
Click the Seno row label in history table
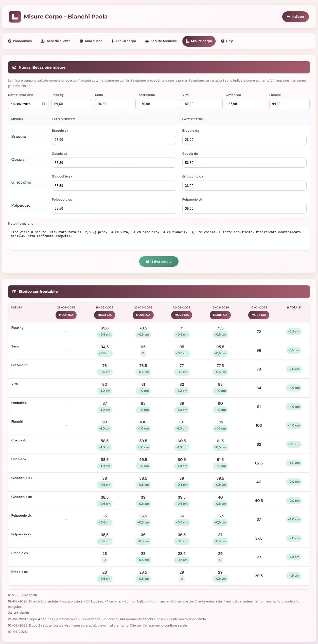point(15,346)
